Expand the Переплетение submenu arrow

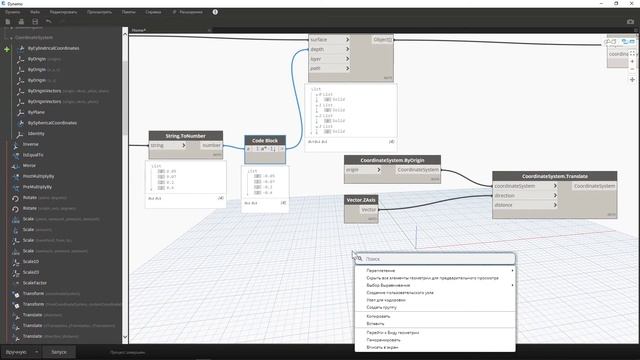click(512, 270)
